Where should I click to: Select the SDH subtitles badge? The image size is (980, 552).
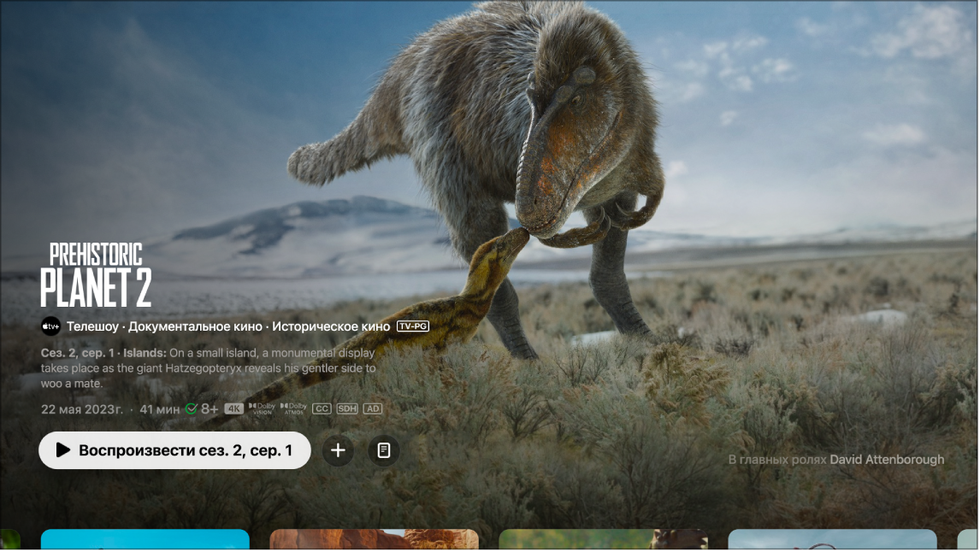coord(347,409)
